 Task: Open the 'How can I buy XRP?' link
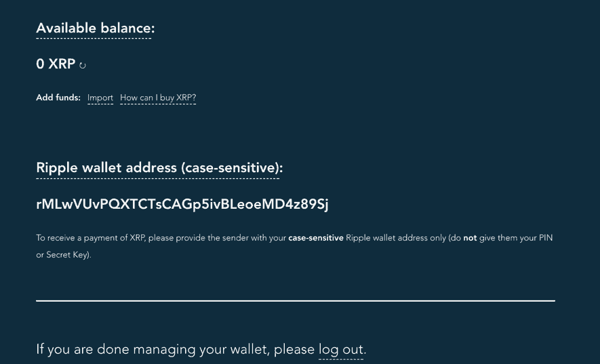(158, 98)
